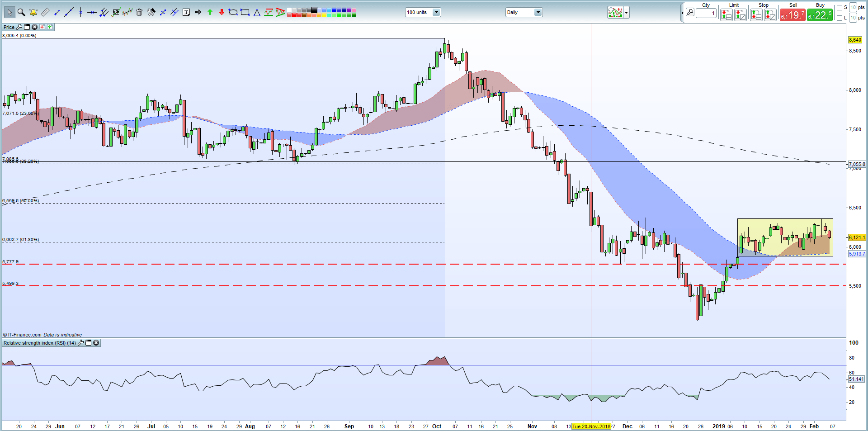The image size is (868, 431).
Task: Open the Daily timeframe dropdown
Action: coord(524,12)
